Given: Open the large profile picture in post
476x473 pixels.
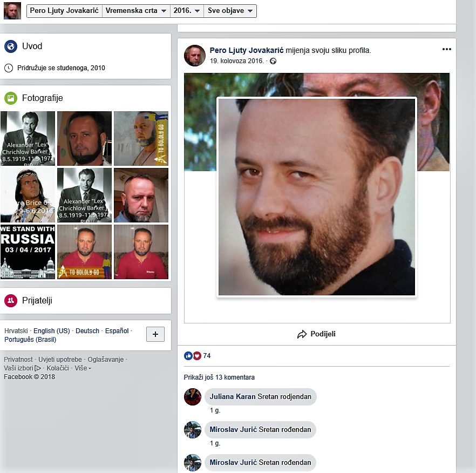Looking at the screenshot, I should (317, 197).
